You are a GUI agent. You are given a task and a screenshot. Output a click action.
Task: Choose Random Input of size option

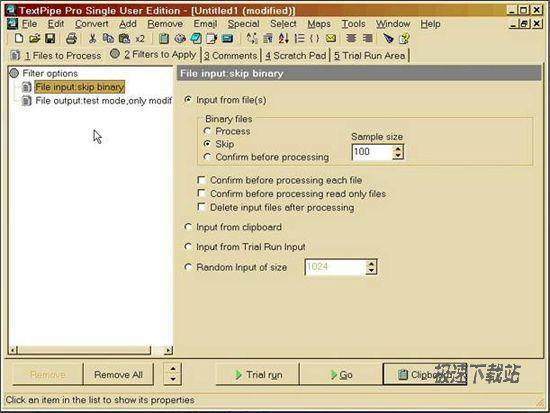[x=188, y=267]
